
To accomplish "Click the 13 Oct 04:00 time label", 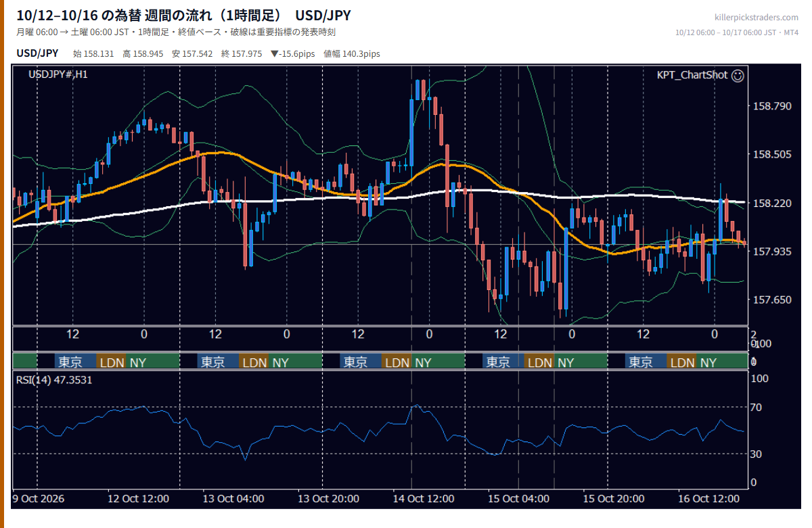I will [x=233, y=498].
